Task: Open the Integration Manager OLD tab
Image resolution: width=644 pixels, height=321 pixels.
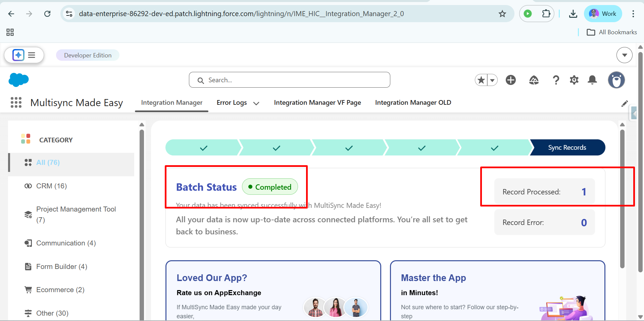Action: point(413,102)
